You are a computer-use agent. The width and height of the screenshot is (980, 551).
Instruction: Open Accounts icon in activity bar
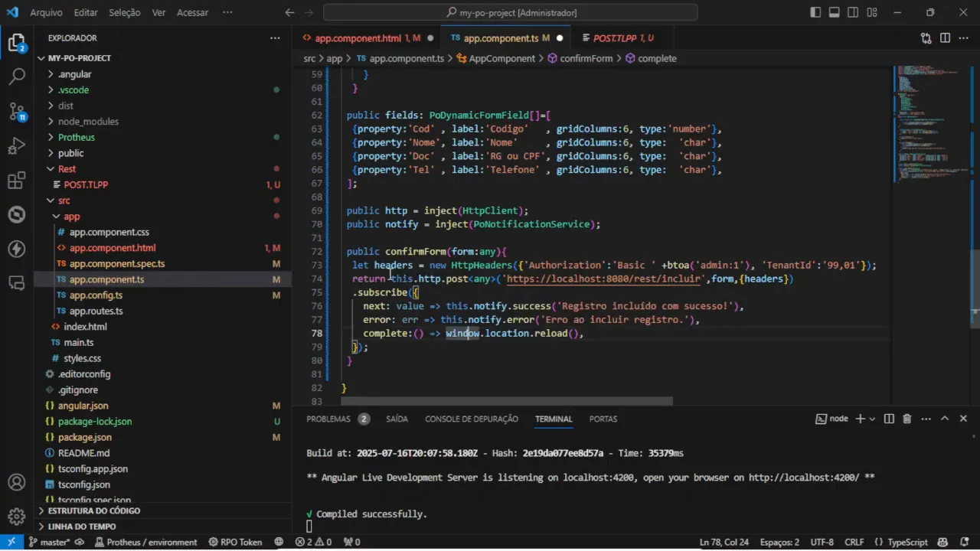pyautogui.click(x=17, y=483)
